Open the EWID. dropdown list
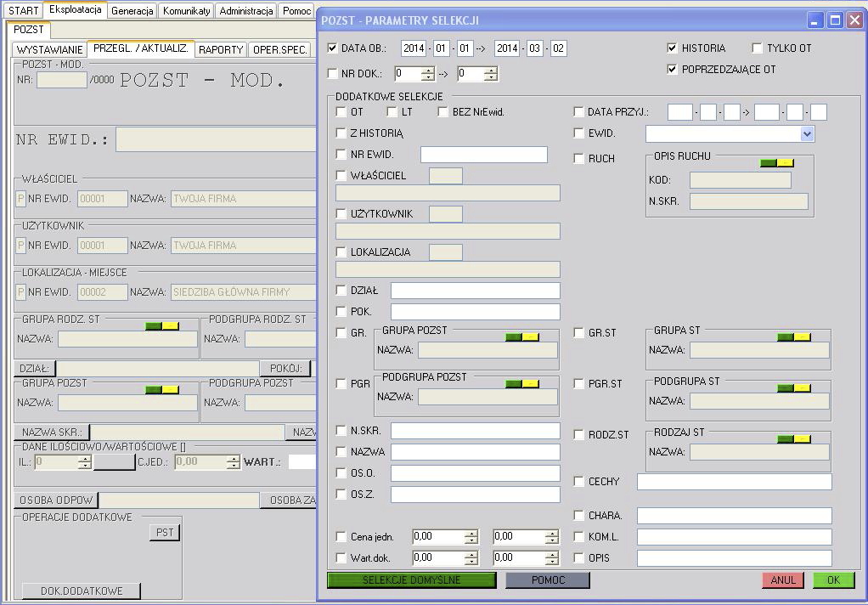The image size is (868, 605). (x=807, y=133)
